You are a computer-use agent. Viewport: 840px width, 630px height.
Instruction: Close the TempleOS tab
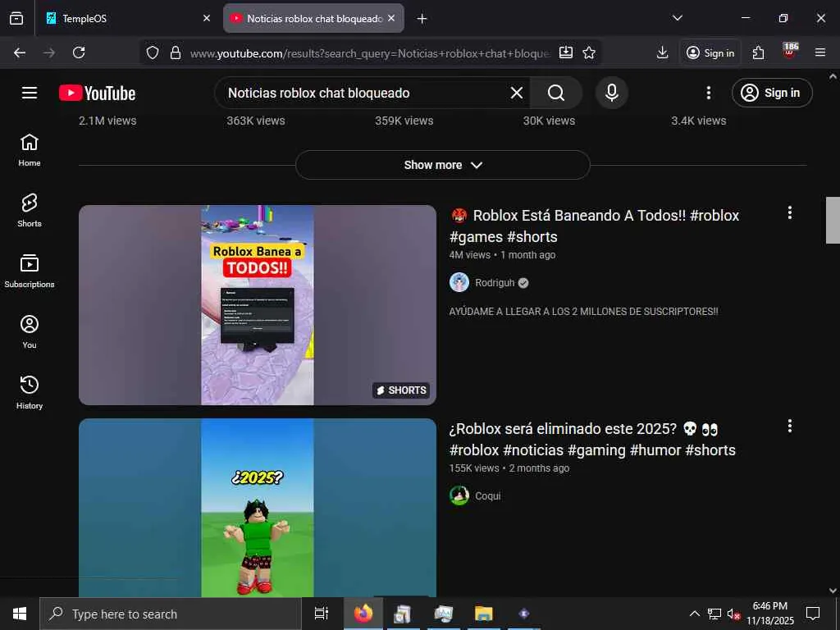pos(207,18)
